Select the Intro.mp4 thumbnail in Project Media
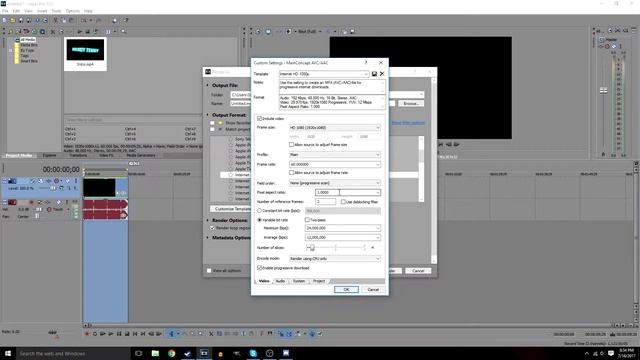The image size is (640, 360). pos(85,53)
